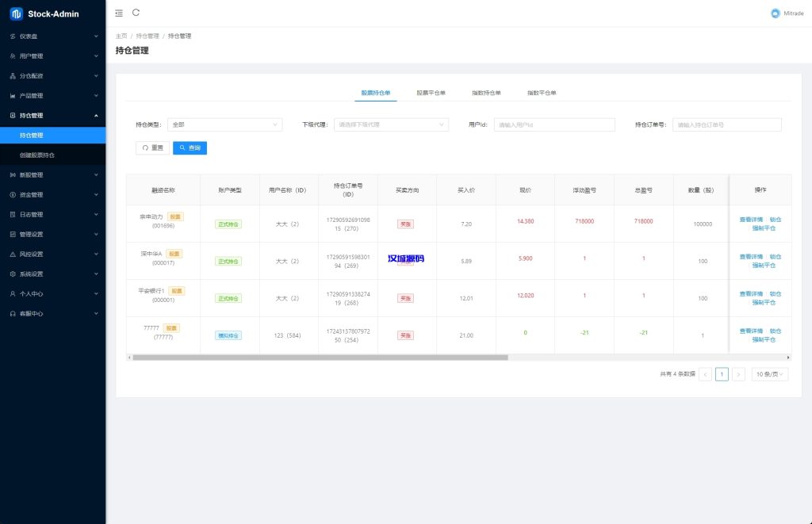Open the 10条/页 page size selector
Viewport: 812px width, 524px height.
769,374
